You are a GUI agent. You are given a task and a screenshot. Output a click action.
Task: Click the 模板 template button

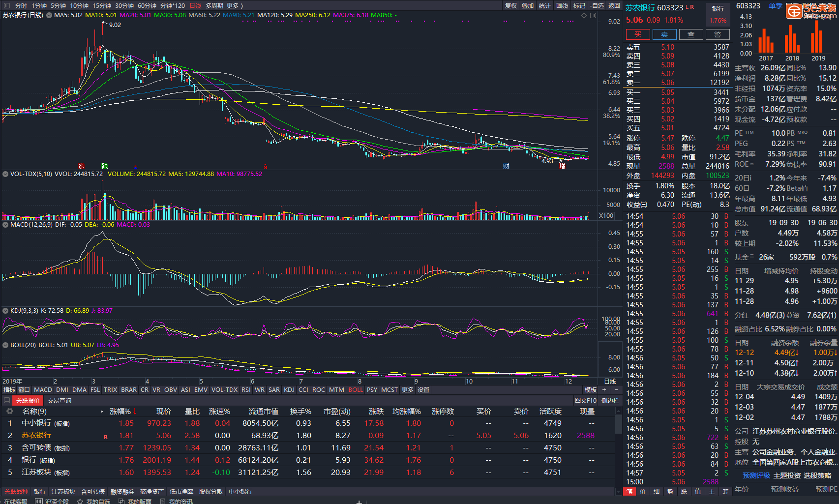click(x=591, y=389)
